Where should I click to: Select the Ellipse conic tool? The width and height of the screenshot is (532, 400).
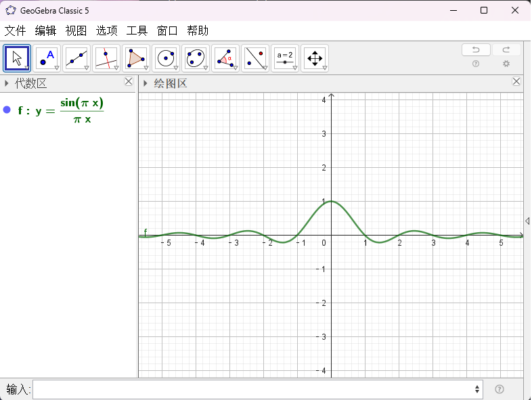pyautogui.click(x=196, y=58)
